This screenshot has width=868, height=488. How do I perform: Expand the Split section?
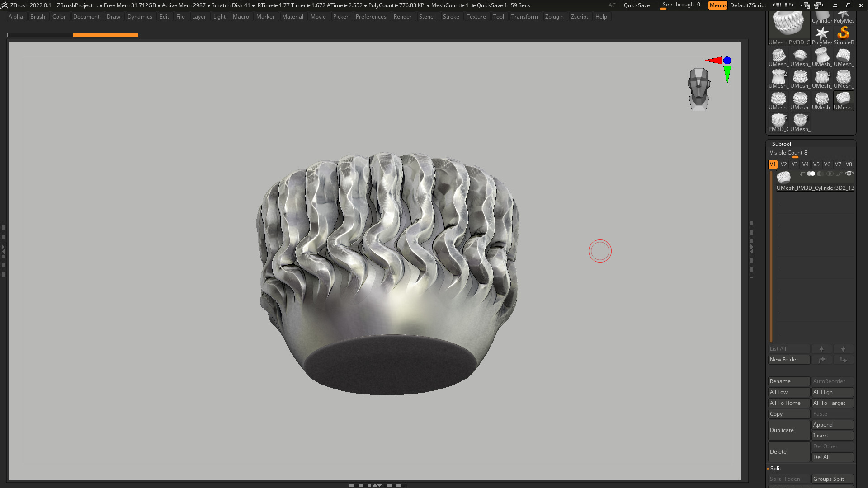(775, 469)
